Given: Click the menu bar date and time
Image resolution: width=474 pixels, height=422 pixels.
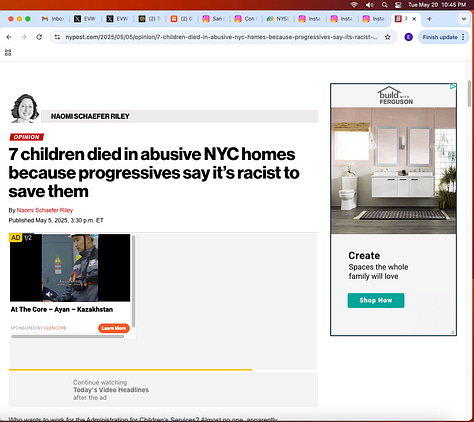Looking at the screenshot, I should [x=437, y=5].
